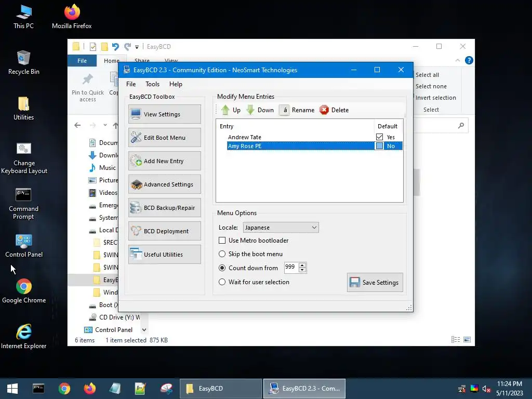Click Explorer search magnifier icon
The width and height of the screenshot is (532, 399).
461,126
